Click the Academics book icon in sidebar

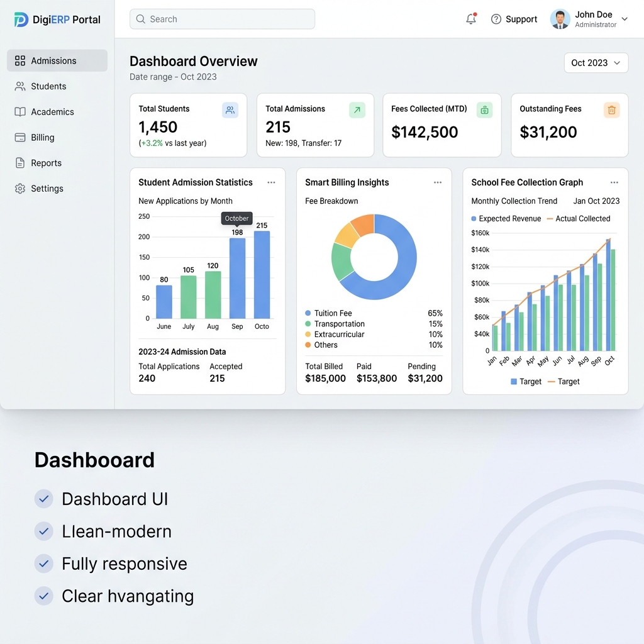tap(20, 112)
